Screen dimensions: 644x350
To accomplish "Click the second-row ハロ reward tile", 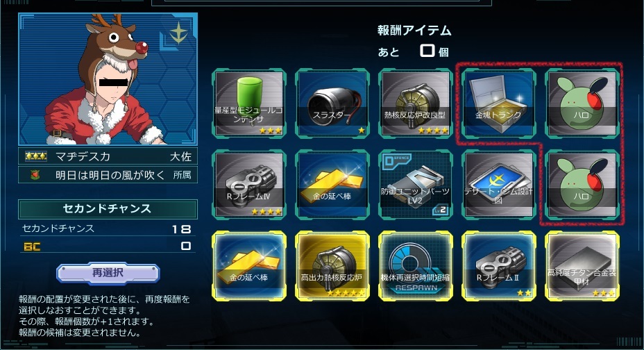I will (x=582, y=185).
